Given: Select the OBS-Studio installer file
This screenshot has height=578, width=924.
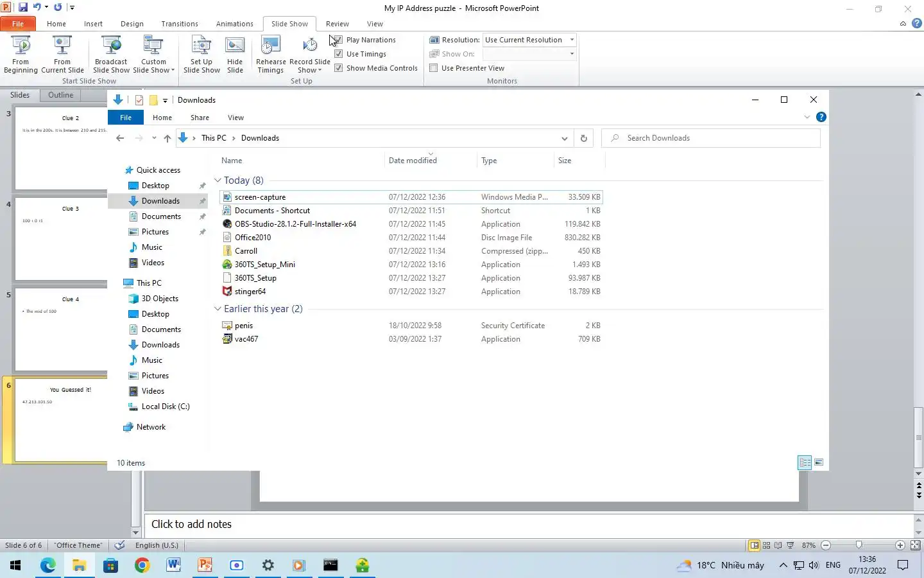Looking at the screenshot, I should (x=411, y=224).
